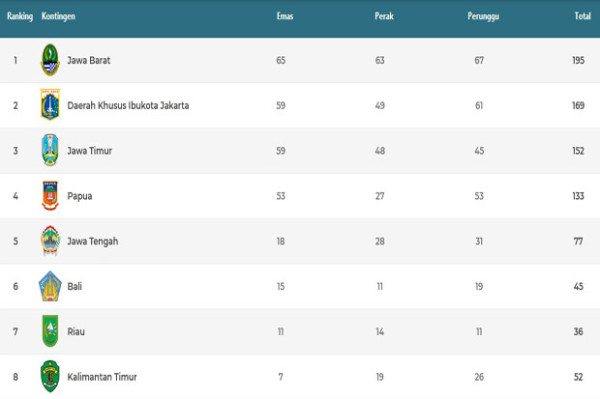Click Jawa Timur's total of 152
This screenshot has height=399, width=600.
tap(579, 151)
